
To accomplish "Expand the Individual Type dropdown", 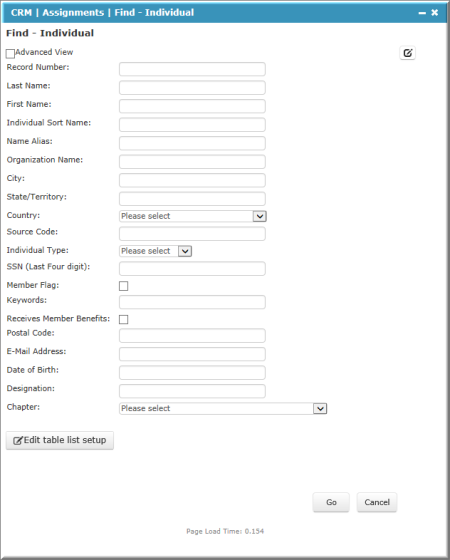I will [155, 251].
